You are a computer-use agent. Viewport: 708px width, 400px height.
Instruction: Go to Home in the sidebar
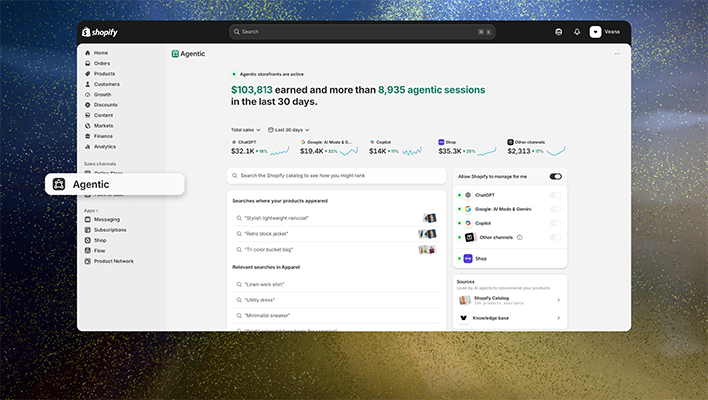click(101, 53)
